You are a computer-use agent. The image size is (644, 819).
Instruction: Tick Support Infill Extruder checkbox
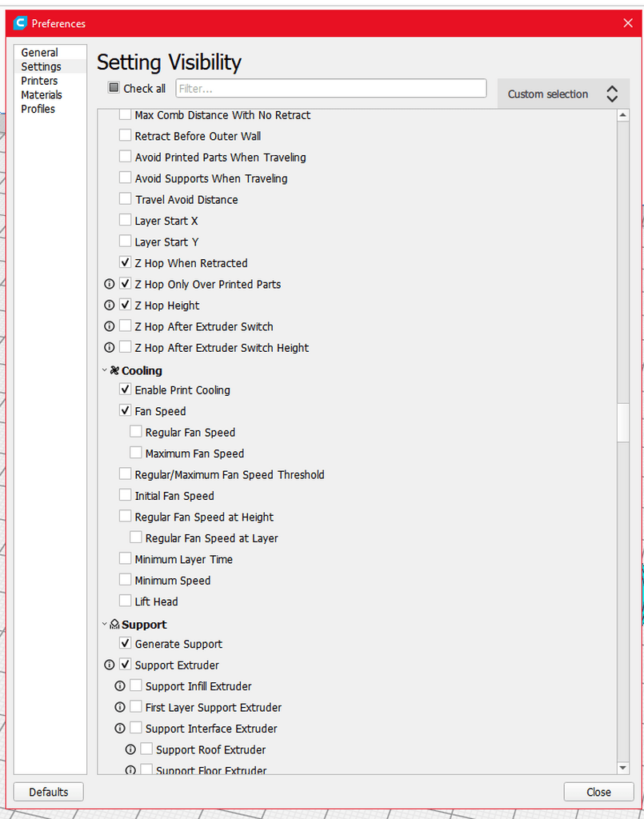tap(136, 685)
